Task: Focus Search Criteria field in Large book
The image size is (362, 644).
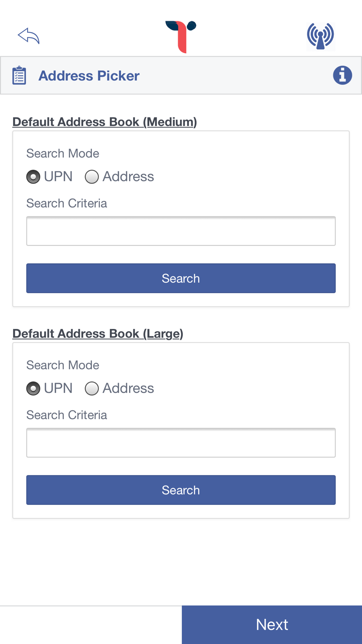Action: [181, 443]
